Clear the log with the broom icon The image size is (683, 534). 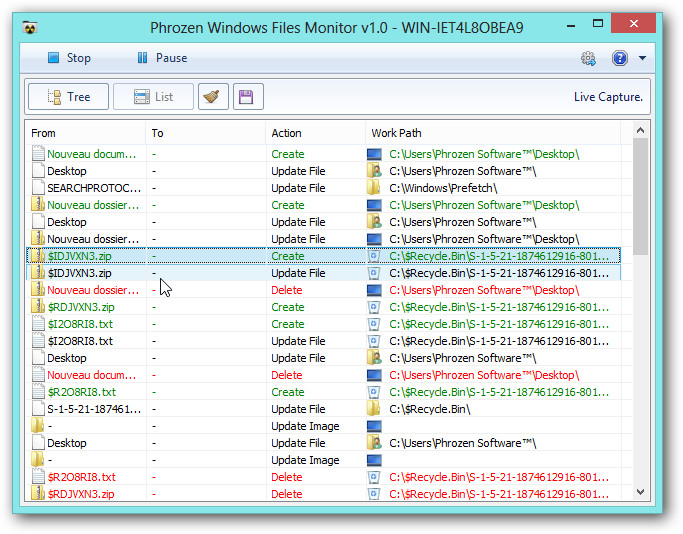tap(213, 97)
